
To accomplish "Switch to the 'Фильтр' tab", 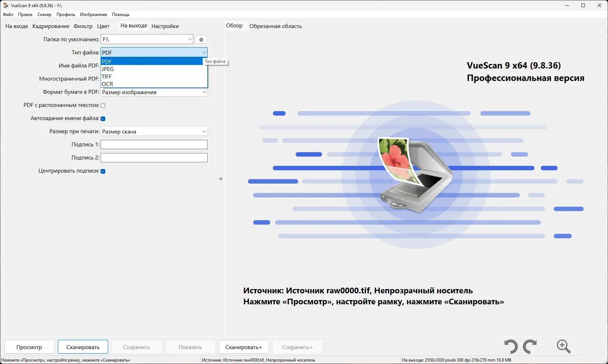I will [83, 26].
